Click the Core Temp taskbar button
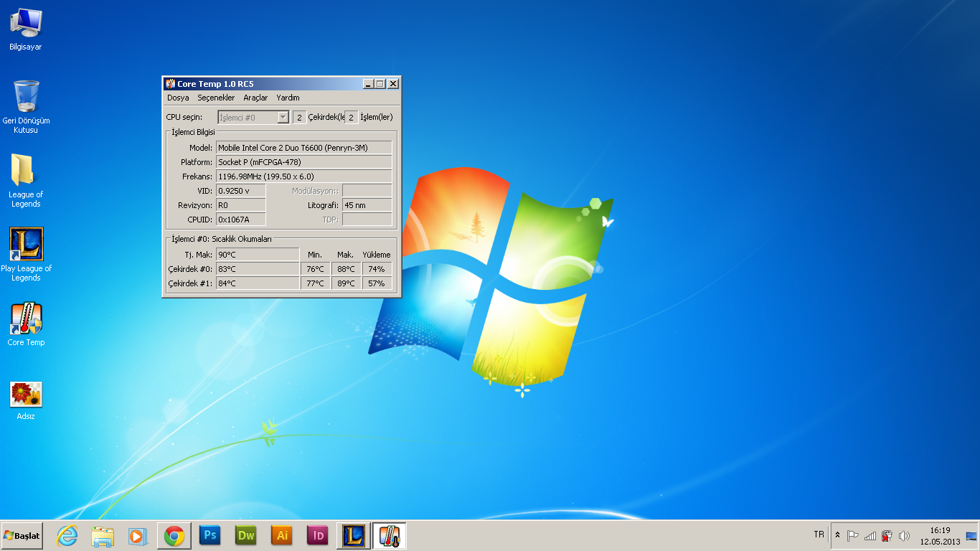Screen dimensions: 980x551 (390, 535)
